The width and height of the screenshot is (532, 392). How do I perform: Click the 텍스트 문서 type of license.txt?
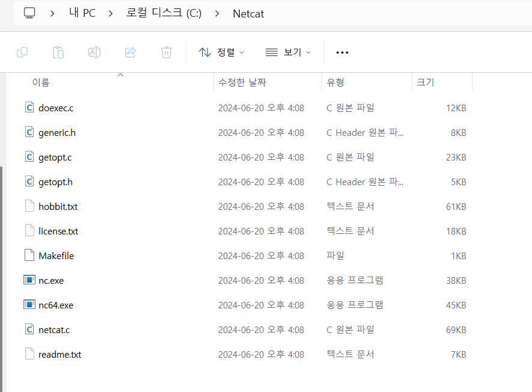tap(350, 231)
